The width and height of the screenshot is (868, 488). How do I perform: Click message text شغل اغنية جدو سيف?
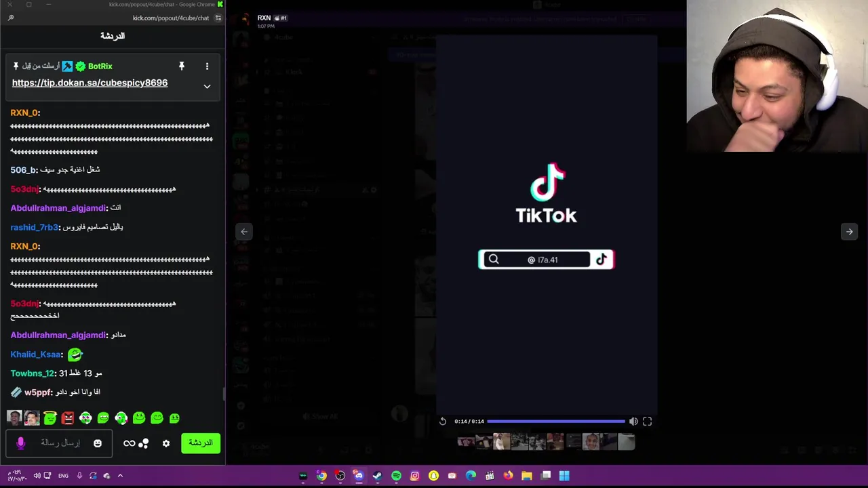[x=70, y=170]
